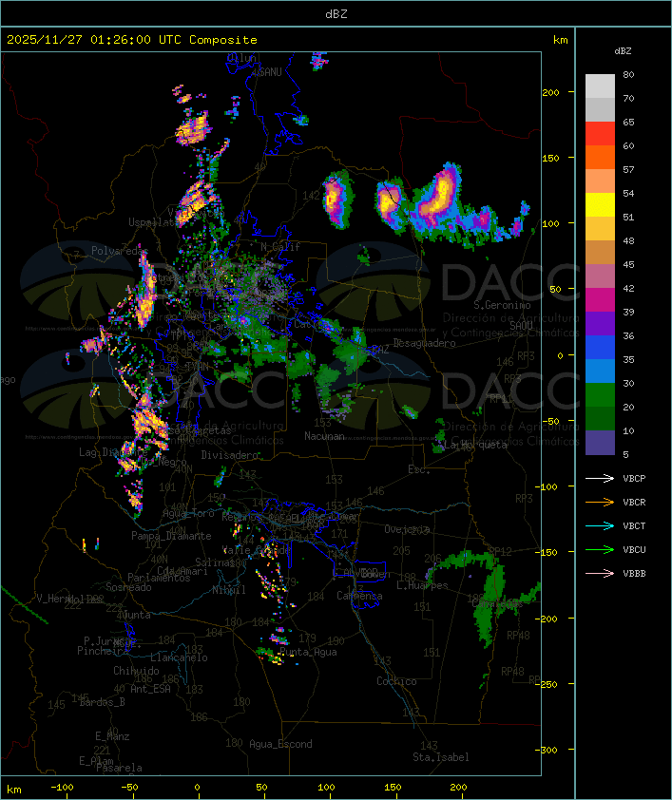Click the Ant_ESA place label
This screenshot has height=800, width=672.
(150, 689)
